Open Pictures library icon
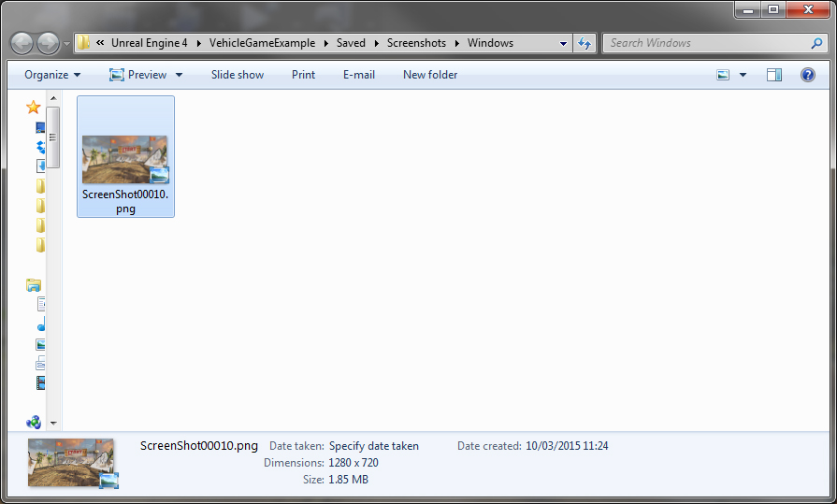 point(40,344)
